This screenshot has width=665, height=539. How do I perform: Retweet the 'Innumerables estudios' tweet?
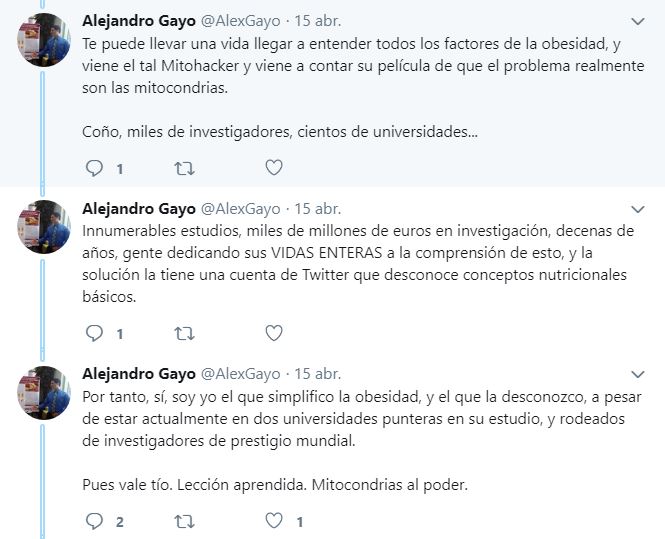click(x=184, y=333)
